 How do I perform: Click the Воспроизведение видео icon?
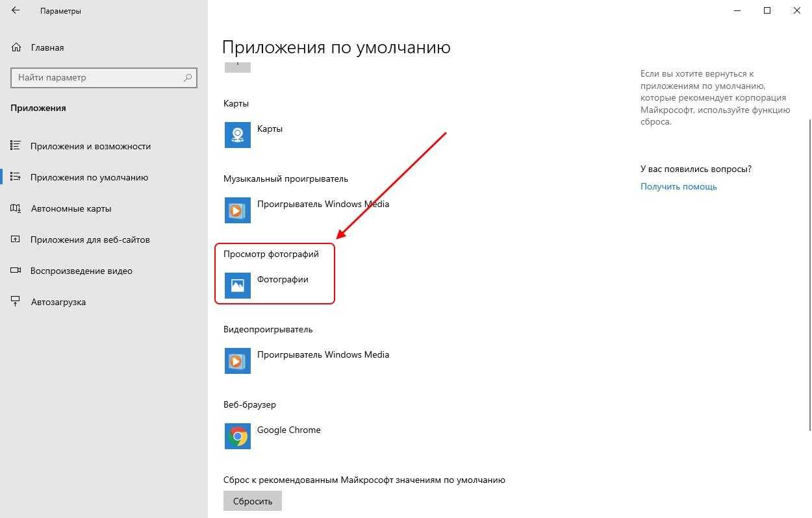click(x=16, y=271)
